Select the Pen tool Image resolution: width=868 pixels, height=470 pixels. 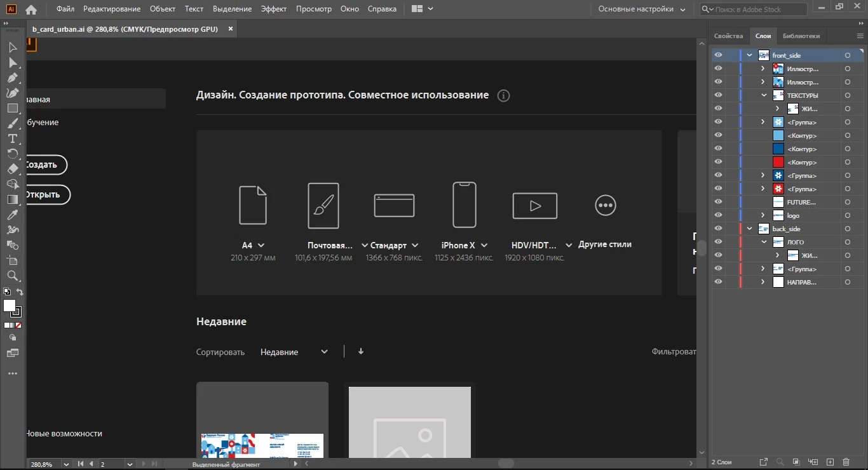coord(12,77)
